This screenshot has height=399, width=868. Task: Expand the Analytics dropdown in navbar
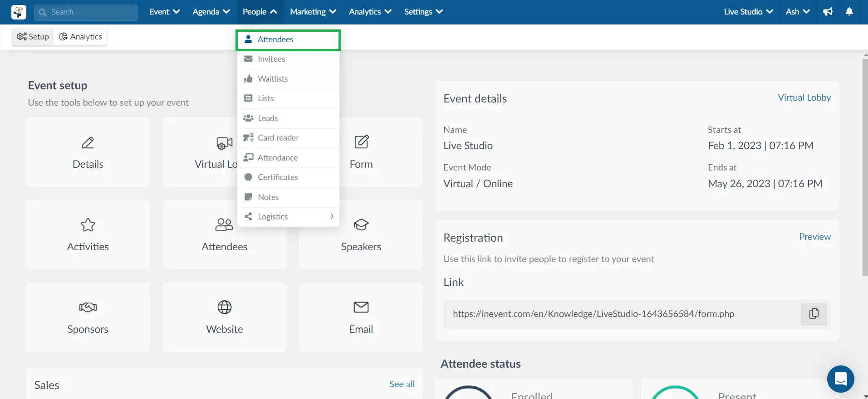coord(370,12)
